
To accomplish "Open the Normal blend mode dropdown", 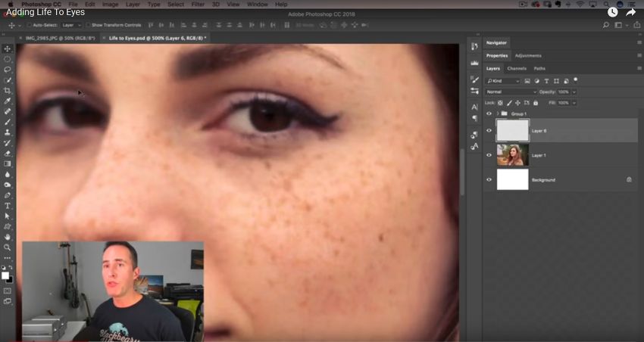I will tap(510, 92).
